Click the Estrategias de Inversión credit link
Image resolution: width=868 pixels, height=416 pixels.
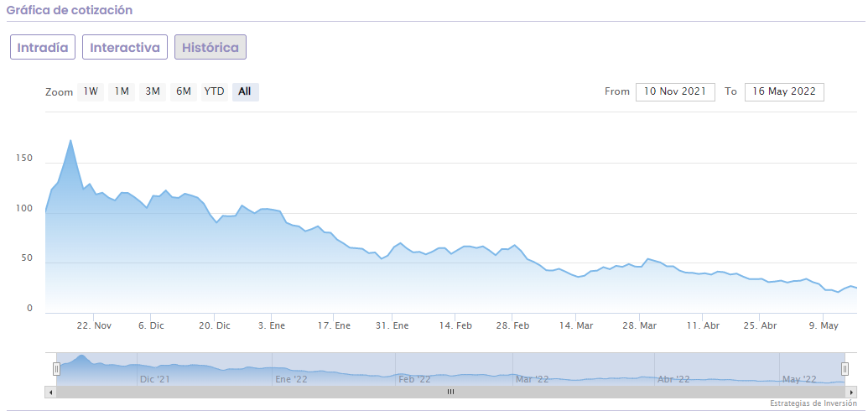[x=813, y=403]
